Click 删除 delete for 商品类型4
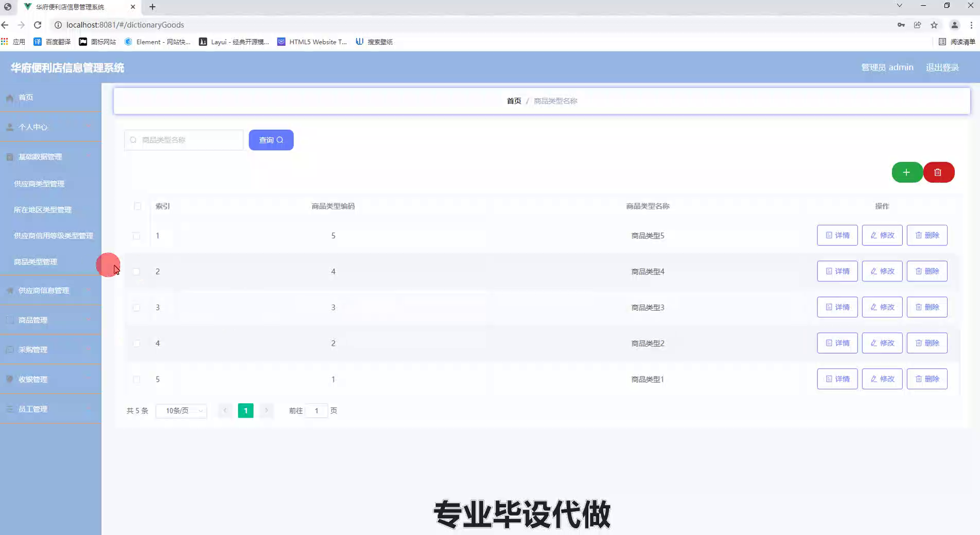 (x=927, y=271)
